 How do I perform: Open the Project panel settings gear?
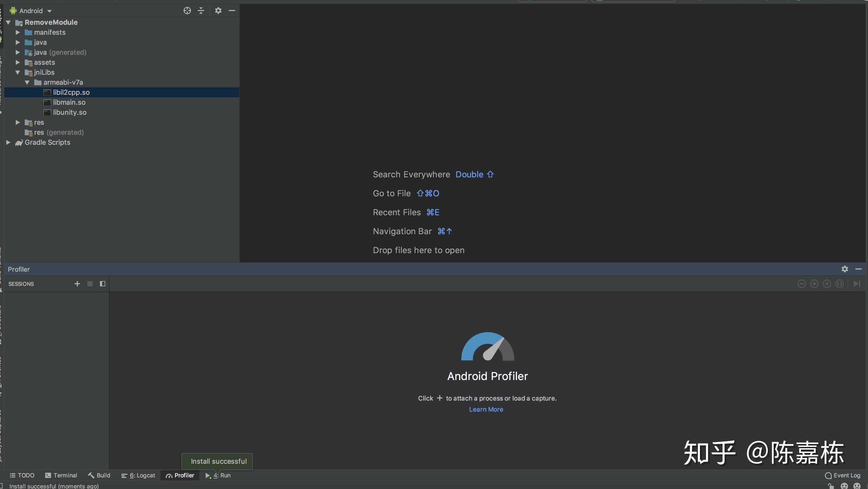click(218, 11)
